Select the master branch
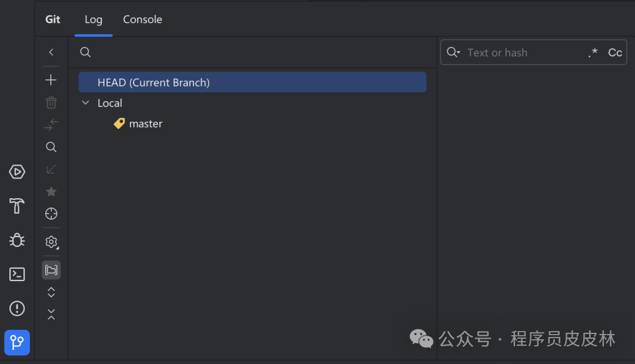 pos(146,123)
